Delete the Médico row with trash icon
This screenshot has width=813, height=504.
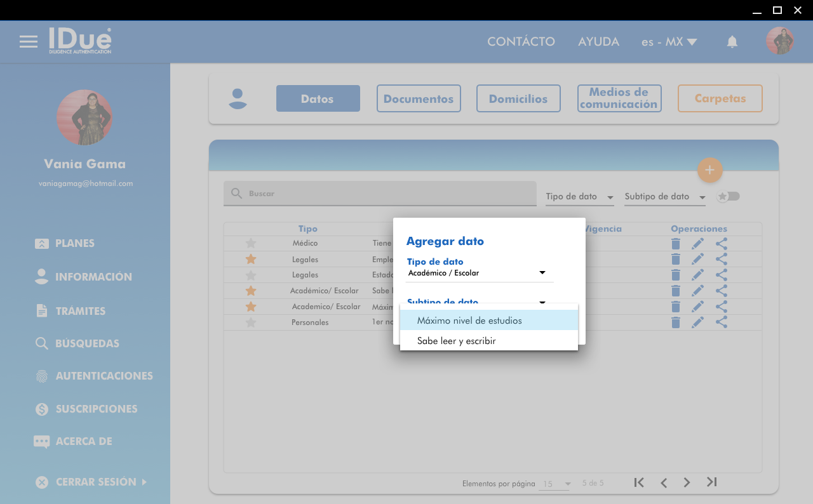point(676,243)
